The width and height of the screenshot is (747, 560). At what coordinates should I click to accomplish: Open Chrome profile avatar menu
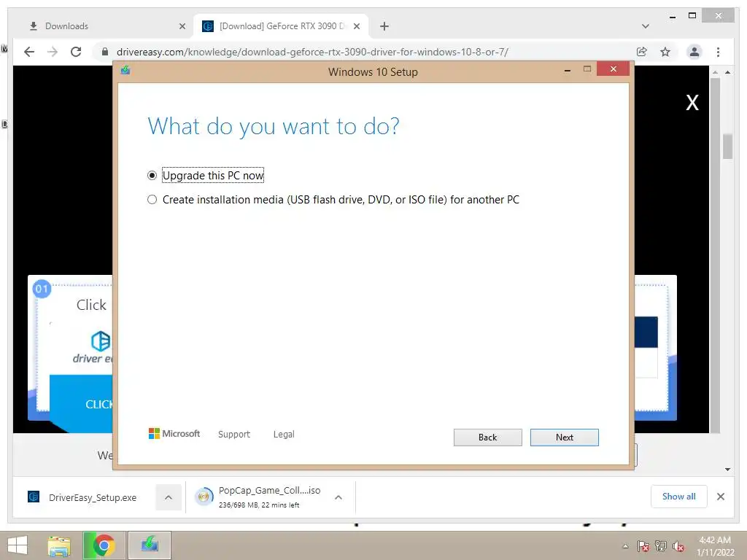pos(694,52)
